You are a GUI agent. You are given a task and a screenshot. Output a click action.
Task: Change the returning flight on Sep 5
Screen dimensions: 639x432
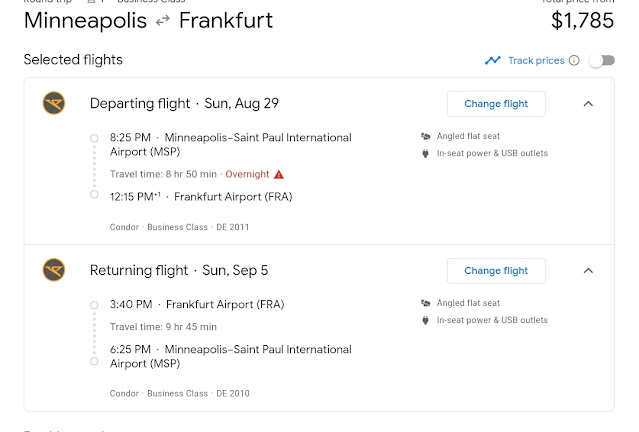(x=496, y=270)
